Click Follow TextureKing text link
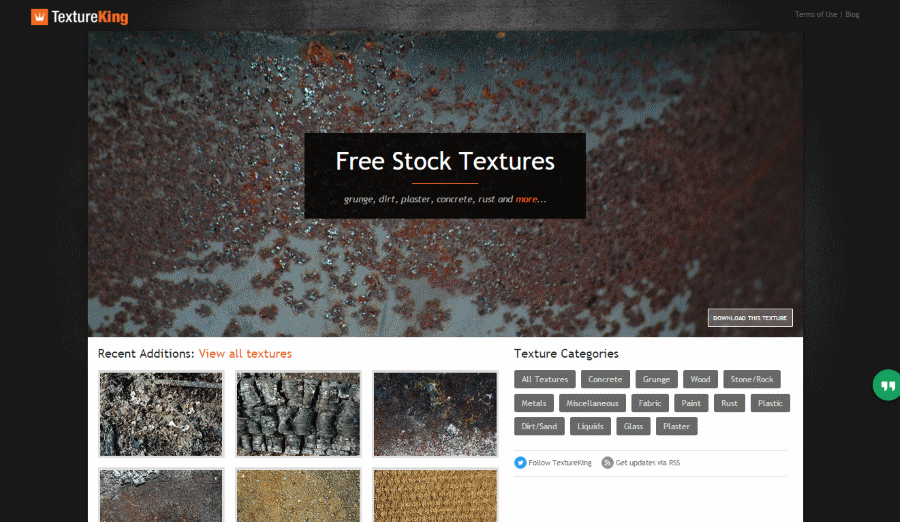Image resolution: width=900 pixels, height=522 pixels. pyautogui.click(x=560, y=463)
